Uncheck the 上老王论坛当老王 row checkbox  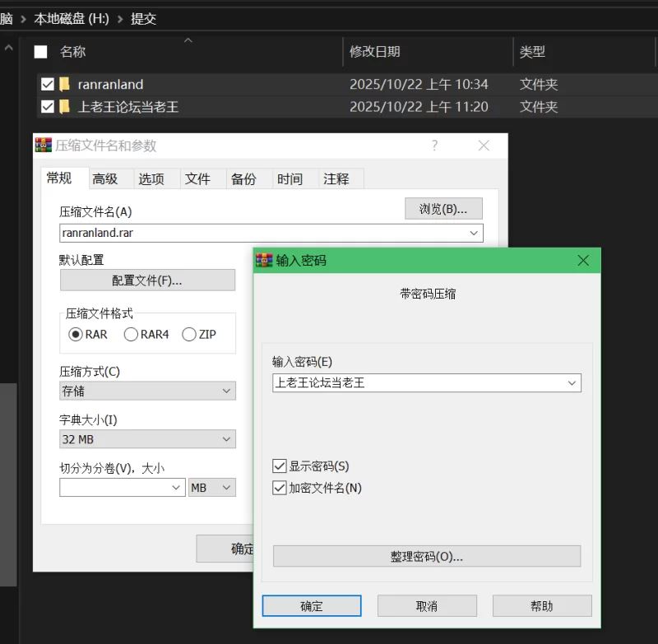48,107
